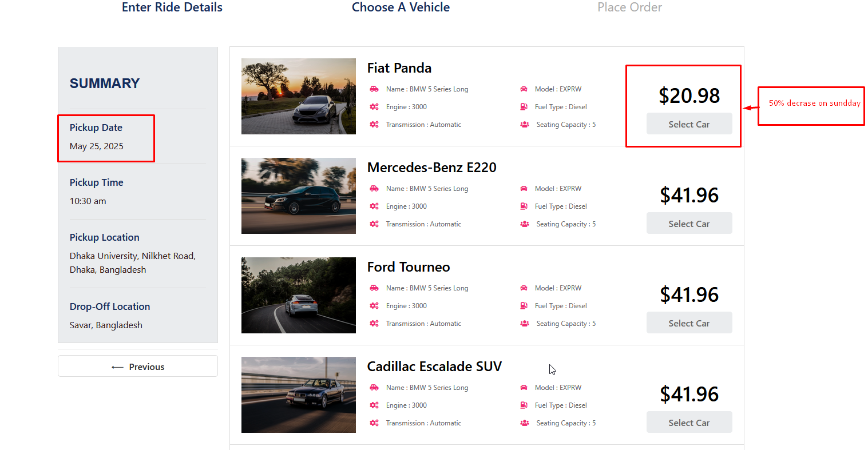Click the seating capacity icon for Fiat Panda
Image resolution: width=868 pixels, height=450 pixels.
coord(524,125)
